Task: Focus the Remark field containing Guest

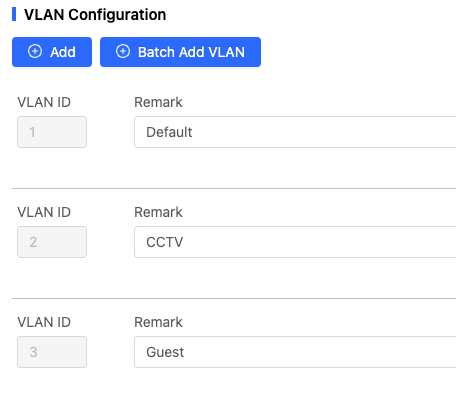Action: 295,352
